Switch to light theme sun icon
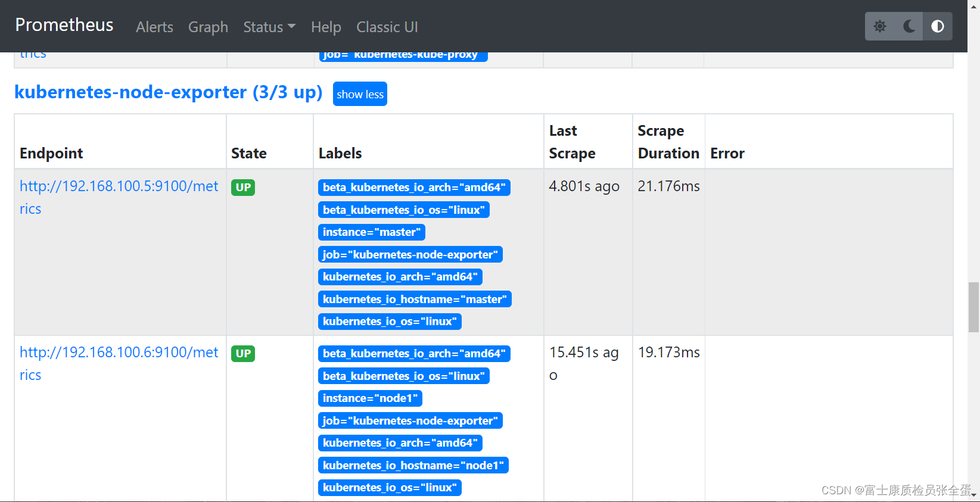980x502 pixels. click(879, 26)
